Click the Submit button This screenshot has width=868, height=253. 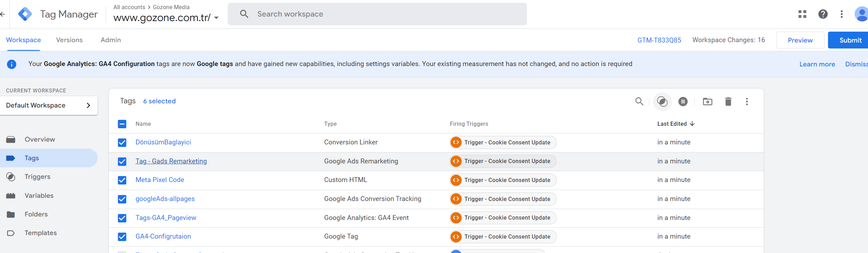tap(850, 40)
